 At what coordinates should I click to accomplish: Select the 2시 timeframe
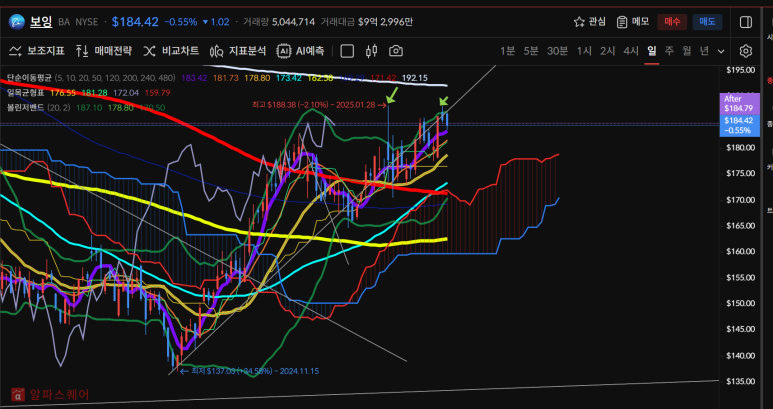607,51
